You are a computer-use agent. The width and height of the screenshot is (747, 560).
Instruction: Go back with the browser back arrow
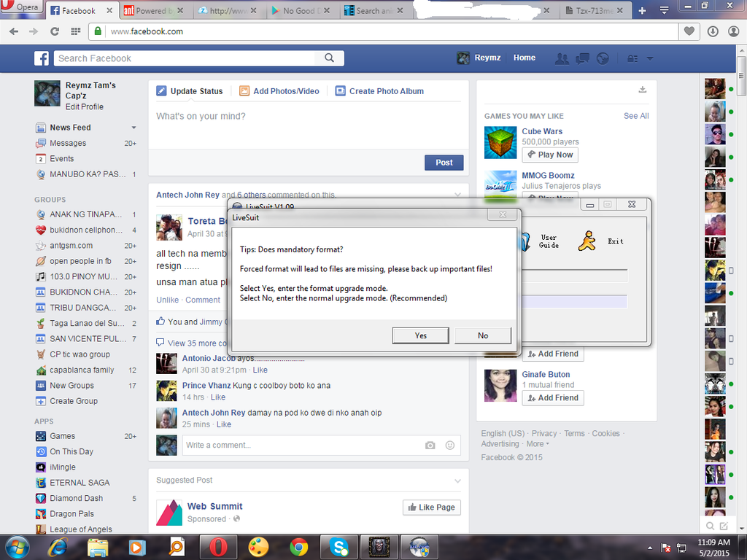tap(14, 31)
